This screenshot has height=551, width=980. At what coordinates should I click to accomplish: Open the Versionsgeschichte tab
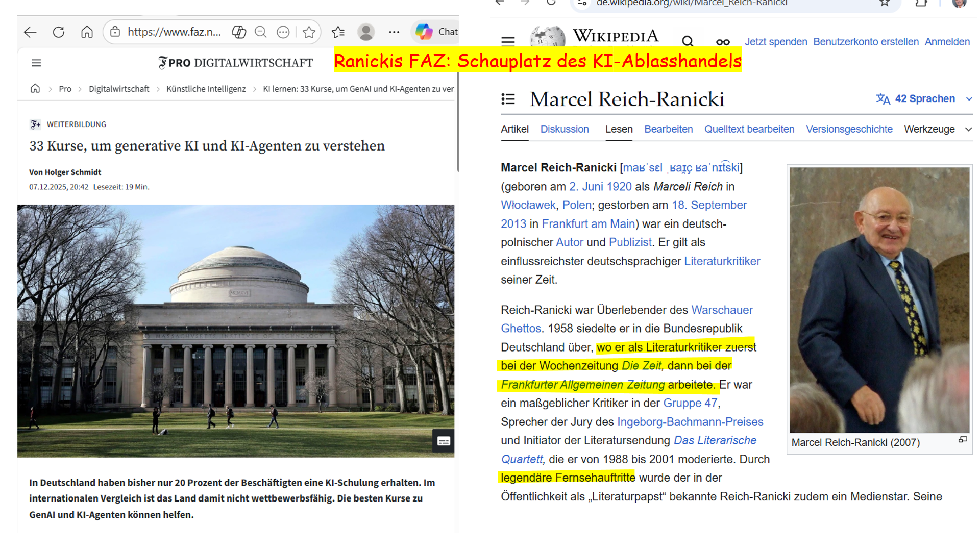pyautogui.click(x=849, y=129)
